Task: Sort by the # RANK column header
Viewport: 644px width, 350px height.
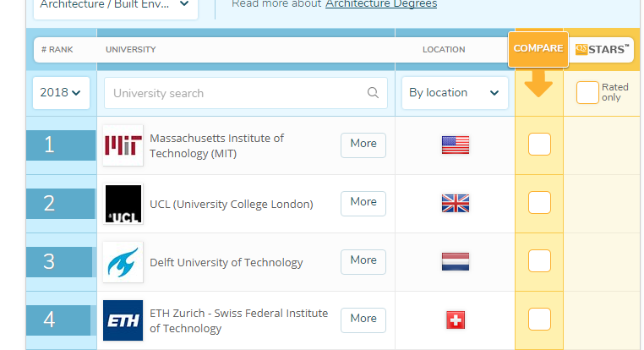Action: click(x=57, y=50)
